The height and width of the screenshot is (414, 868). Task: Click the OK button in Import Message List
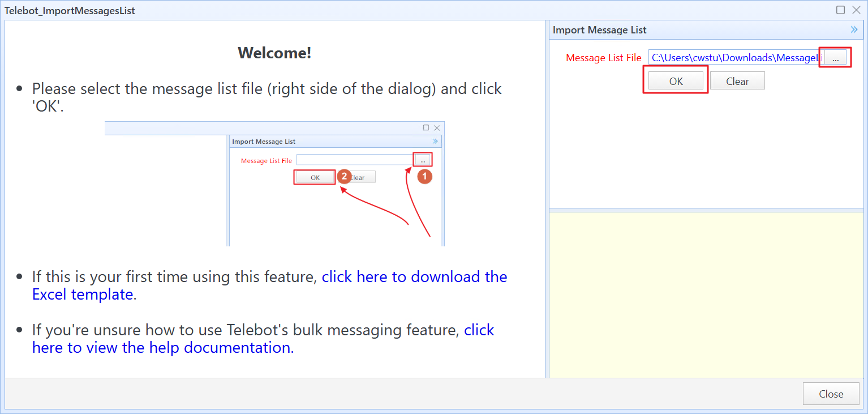coord(676,81)
